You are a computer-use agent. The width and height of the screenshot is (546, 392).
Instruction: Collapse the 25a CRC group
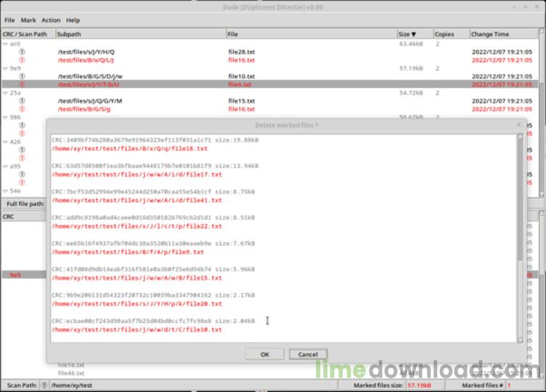point(5,93)
